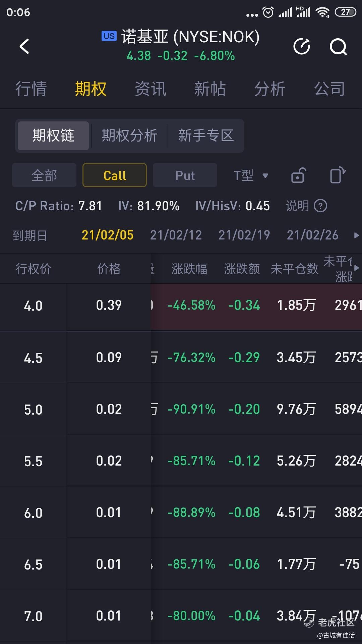Open the 4.0 strike option row
Viewport: 362px width, 644px height.
click(181, 307)
